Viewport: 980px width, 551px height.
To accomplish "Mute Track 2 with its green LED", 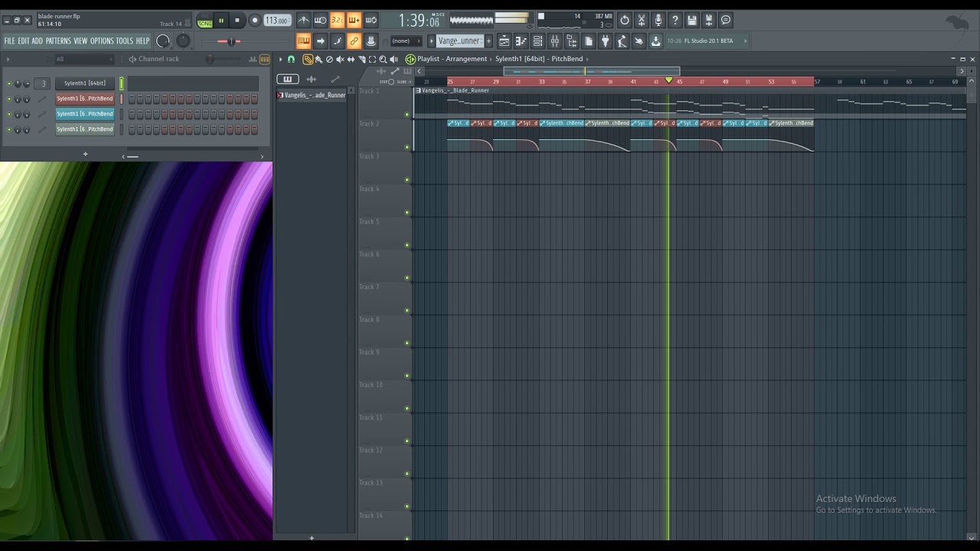I will [x=407, y=147].
